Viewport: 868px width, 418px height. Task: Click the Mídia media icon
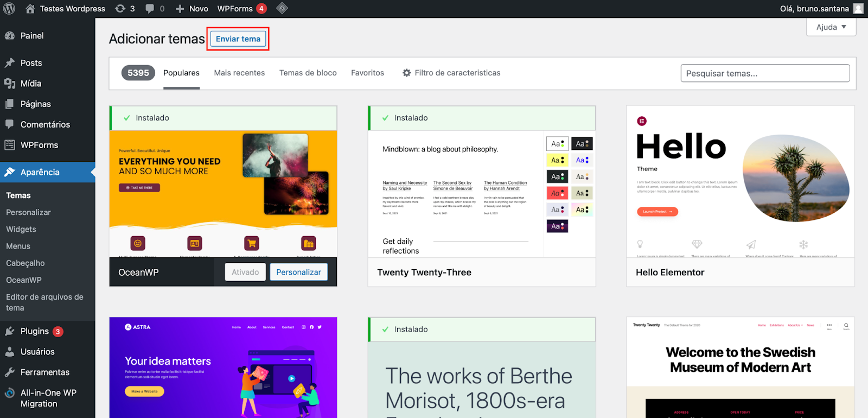click(10, 84)
